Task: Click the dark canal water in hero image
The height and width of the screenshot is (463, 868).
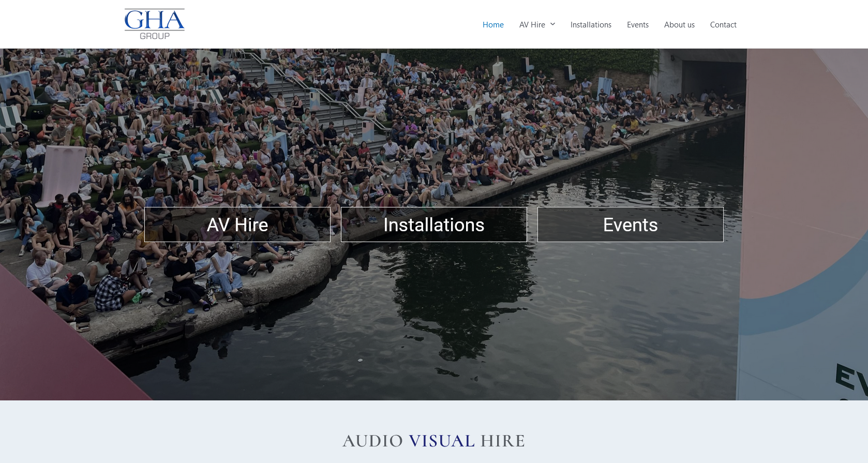Action: 517,321
